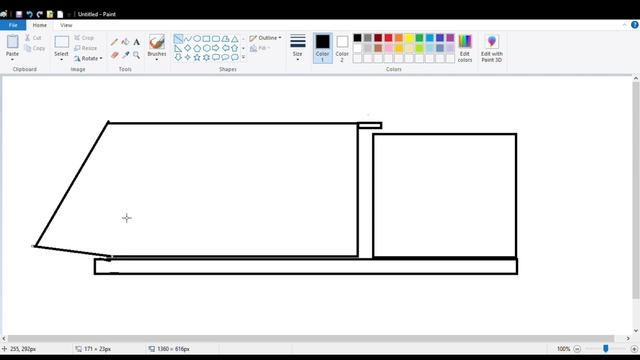Select the Down arrow shape
The height and width of the screenshot is (360, 640).
(178, 57)
